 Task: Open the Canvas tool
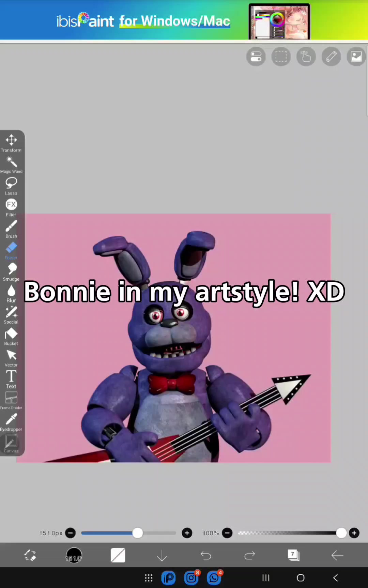[x=11, y=444]
